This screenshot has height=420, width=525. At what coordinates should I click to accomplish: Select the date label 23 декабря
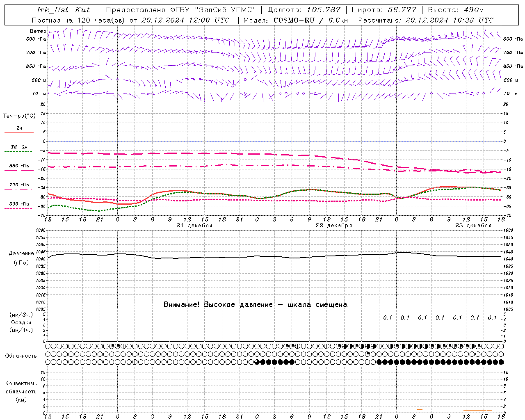[x=473, y=226]
